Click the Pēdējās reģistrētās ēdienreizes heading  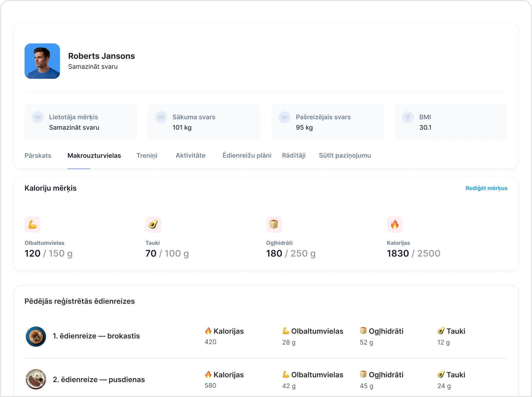[x=80, y=301]
